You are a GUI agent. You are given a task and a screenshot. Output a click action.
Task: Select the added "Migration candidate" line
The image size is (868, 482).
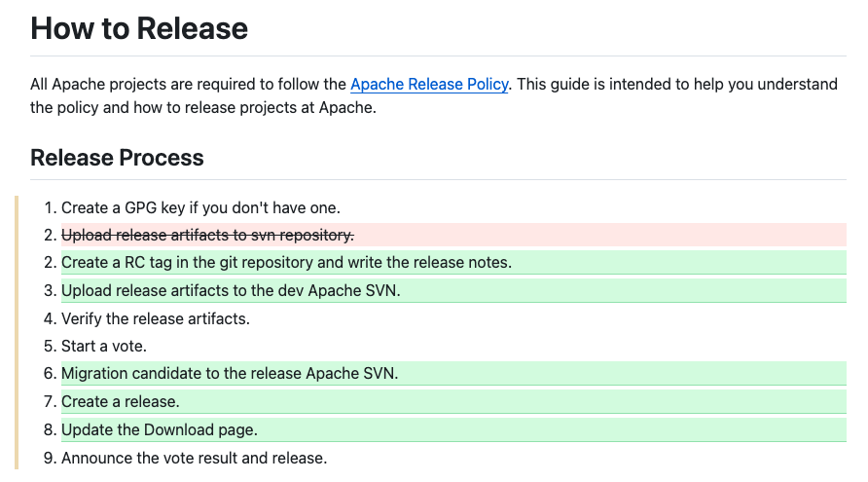tap(230, 374)
